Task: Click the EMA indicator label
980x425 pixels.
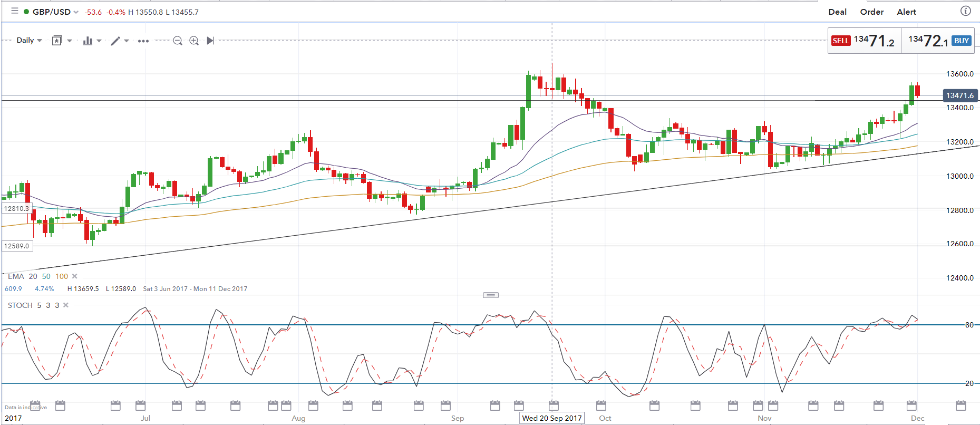Action: point(16,276)
